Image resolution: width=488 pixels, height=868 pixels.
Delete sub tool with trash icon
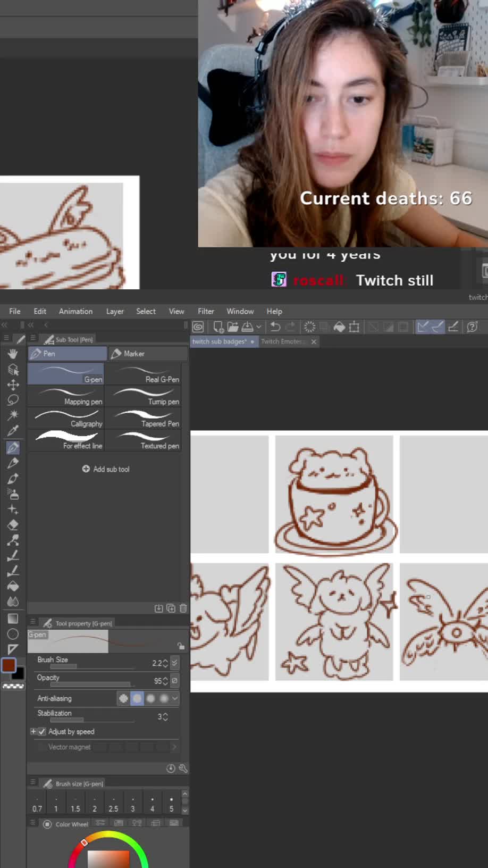tap(183, 608)
